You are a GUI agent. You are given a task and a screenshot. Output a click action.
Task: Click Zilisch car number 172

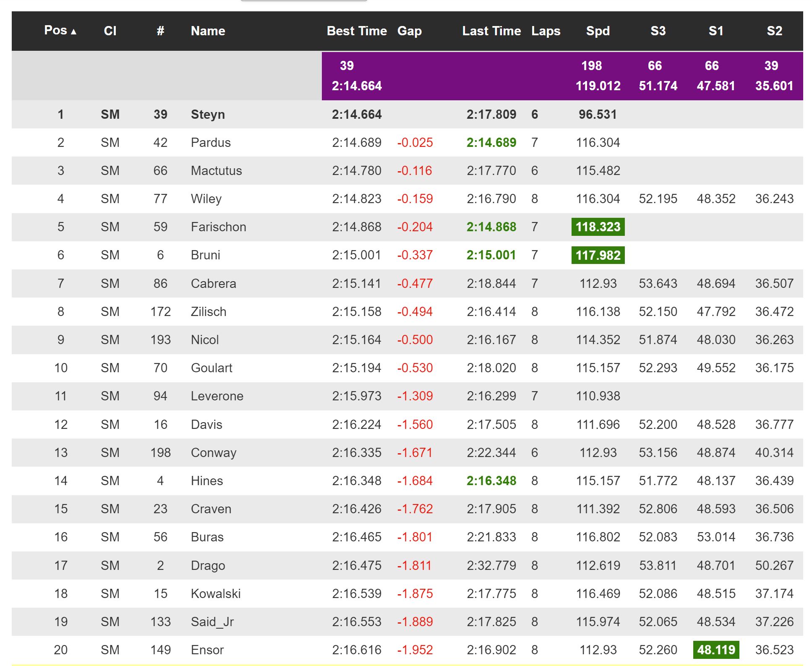tap(160, 312)
